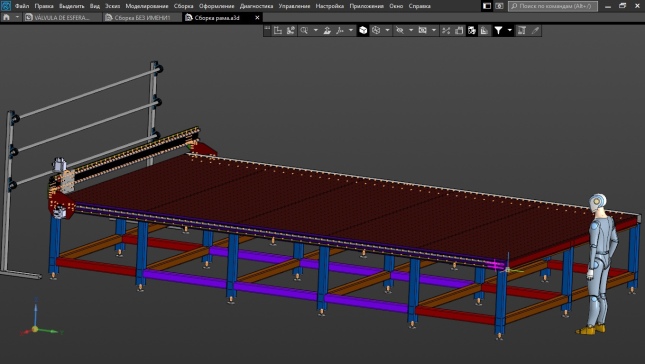Image resolution: width=645 pixels, height=364 pixels.
Task: Open the Эскиз menu
Action: coord(112,6)
